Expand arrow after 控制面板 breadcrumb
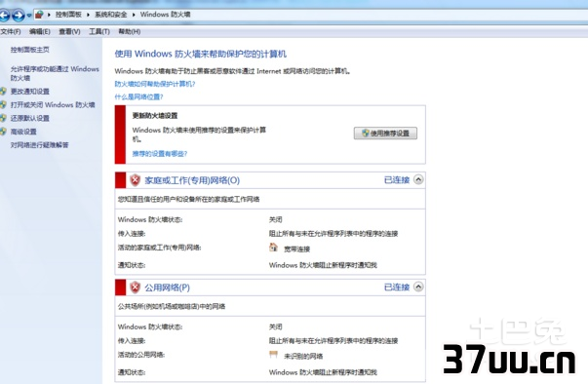Viewport: 588px width, 384px height. click(x=88, y=15)
